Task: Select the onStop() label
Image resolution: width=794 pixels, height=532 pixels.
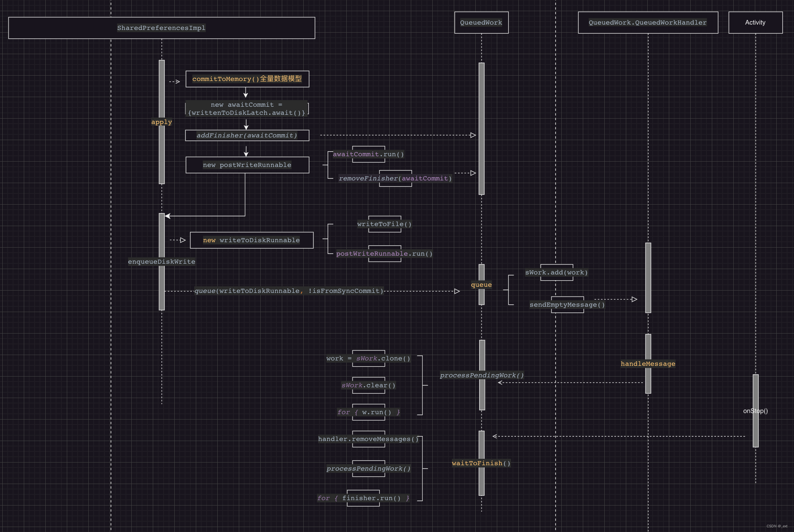Action: [756, 411]
